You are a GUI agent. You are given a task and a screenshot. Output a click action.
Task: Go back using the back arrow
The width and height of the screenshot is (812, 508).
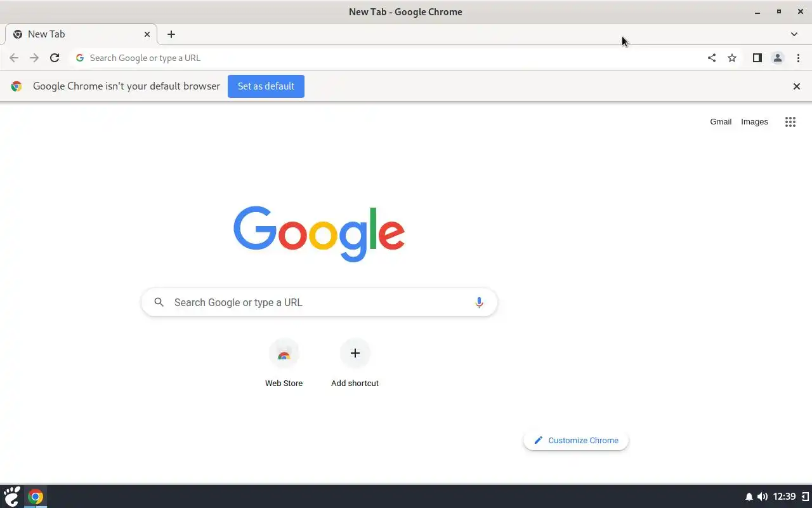pyautogui.click(x=14, y=58)
